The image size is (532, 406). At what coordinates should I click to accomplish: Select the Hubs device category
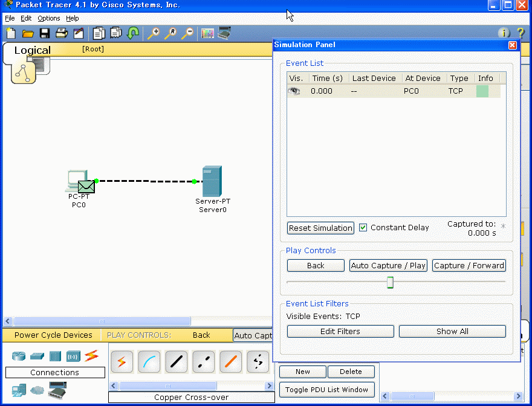[55, 356]
